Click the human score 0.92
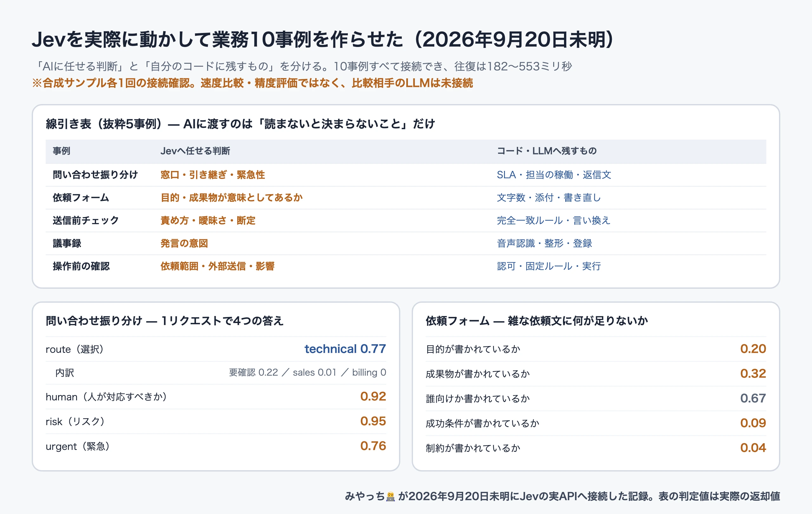 point(373,396)
